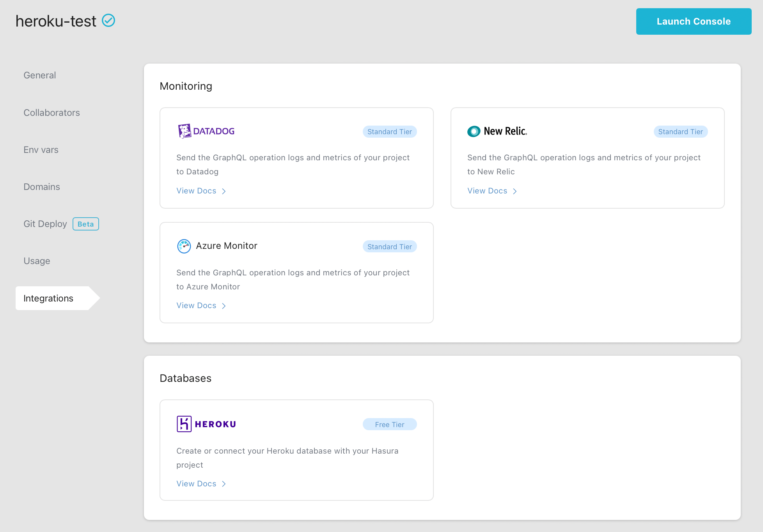Click the New Relic logo icon

473,131
